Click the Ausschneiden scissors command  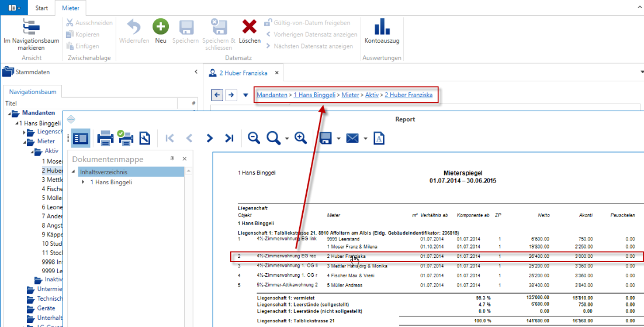[x=89, y=23]
